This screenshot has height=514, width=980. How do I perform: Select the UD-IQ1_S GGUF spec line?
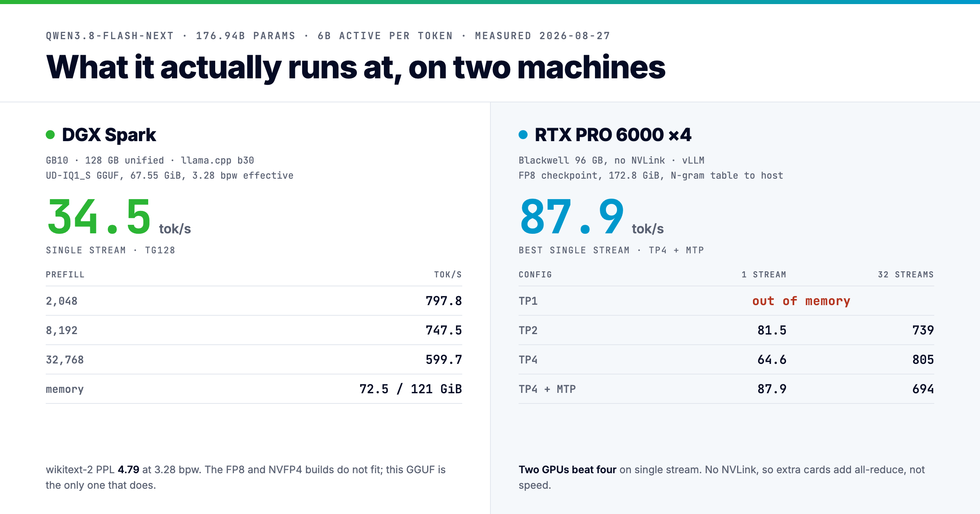(169, 175)
